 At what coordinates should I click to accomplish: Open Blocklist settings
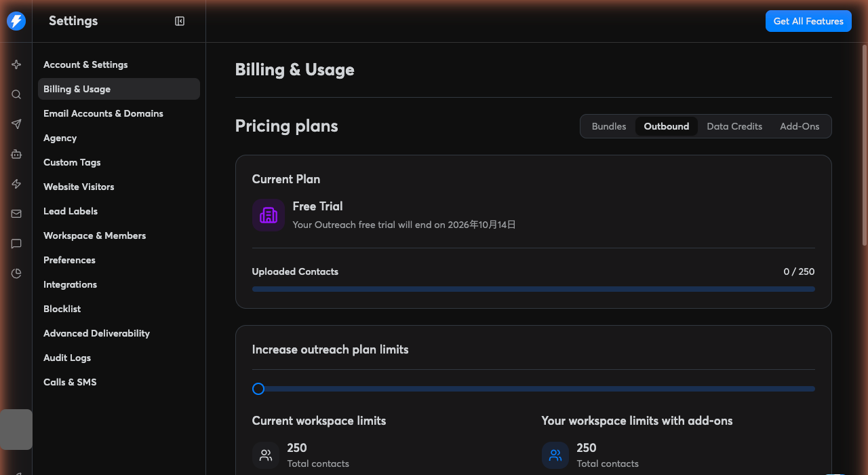(x=119, y=309)
